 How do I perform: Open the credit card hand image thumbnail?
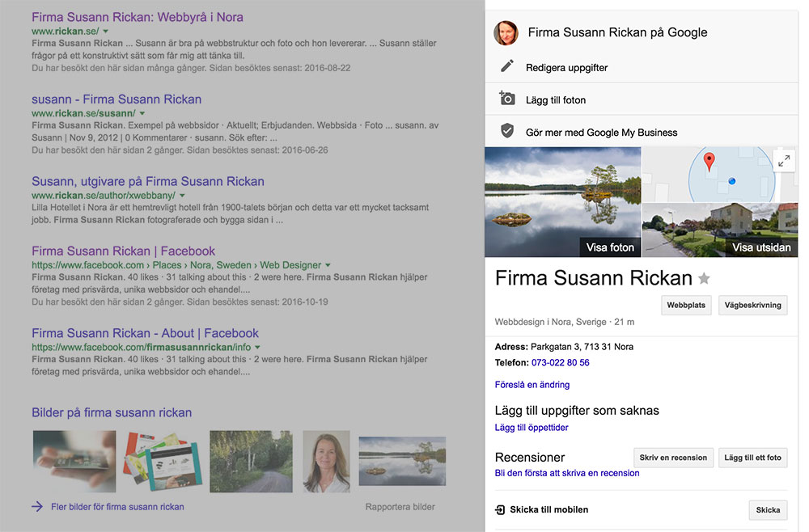tap(74, 462)
